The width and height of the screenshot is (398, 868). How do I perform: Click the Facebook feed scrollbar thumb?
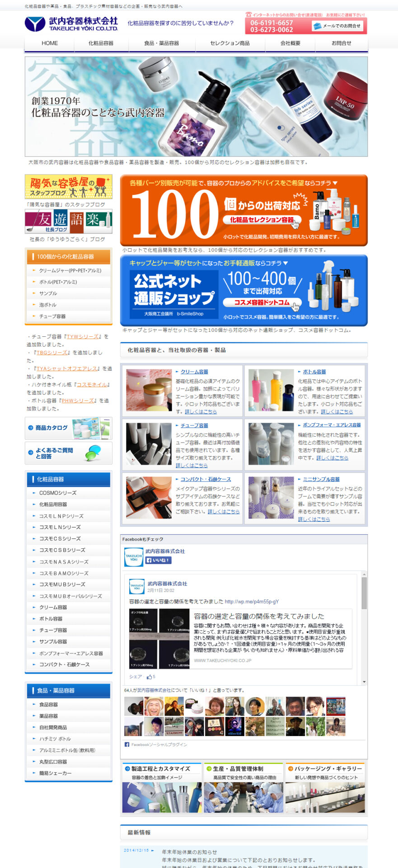click(x=364, y=593)
